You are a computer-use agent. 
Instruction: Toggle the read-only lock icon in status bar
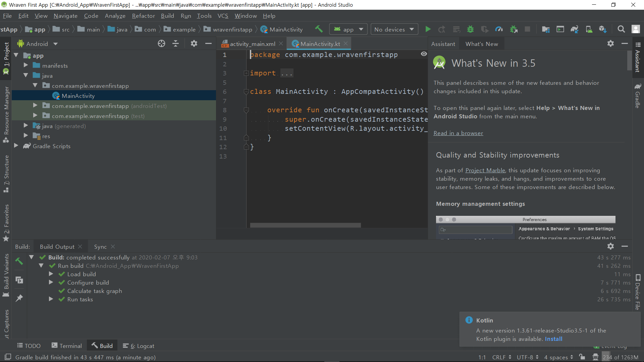pyautogui.click(x=582, y=357)
